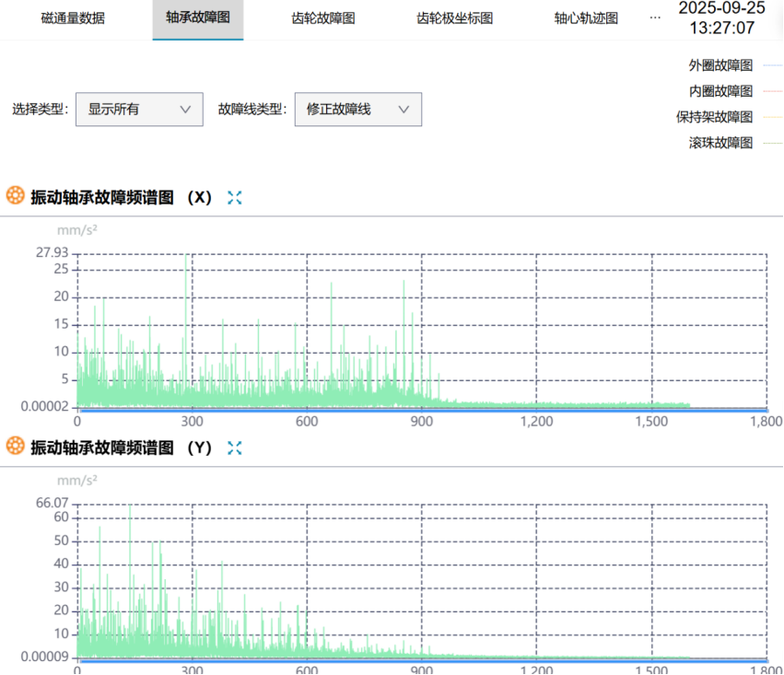Screen dimensions: 784x675
Task: Expand the Y spectrum chart to fullscreen
Action: click(235, 448)
